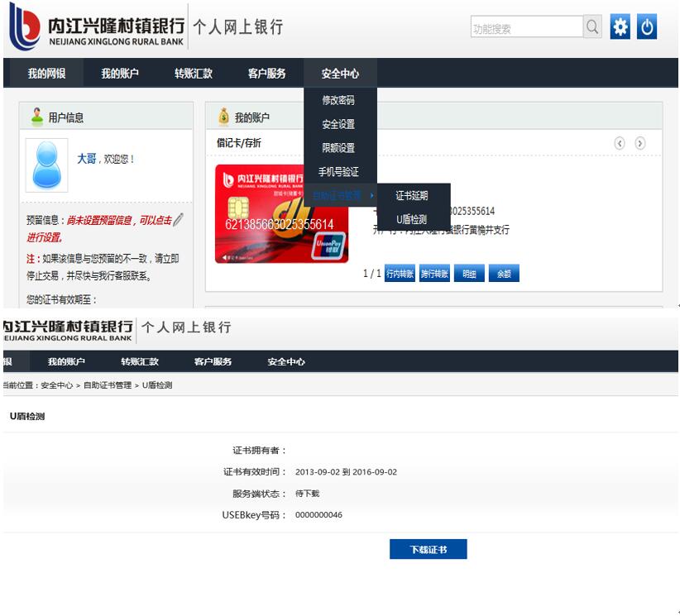The width and height of the screenshot is (680, 616).
Task: Click the 行内转账 button
Action: 400,273
